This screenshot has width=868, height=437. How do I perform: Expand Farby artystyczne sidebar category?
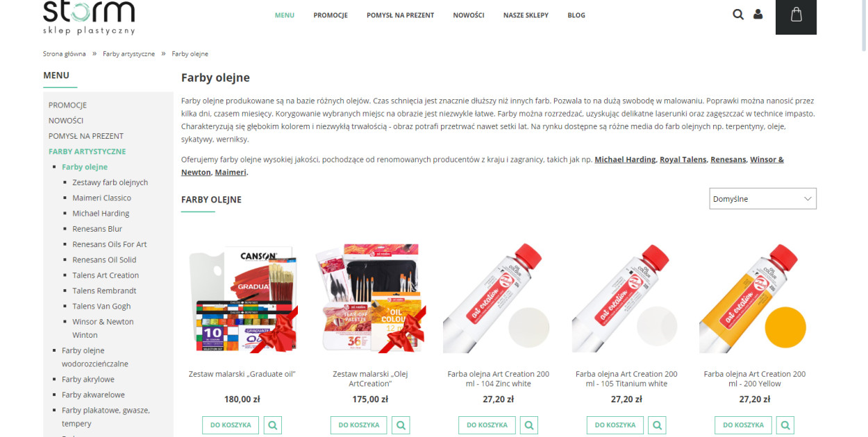click(x=87, y=151)
